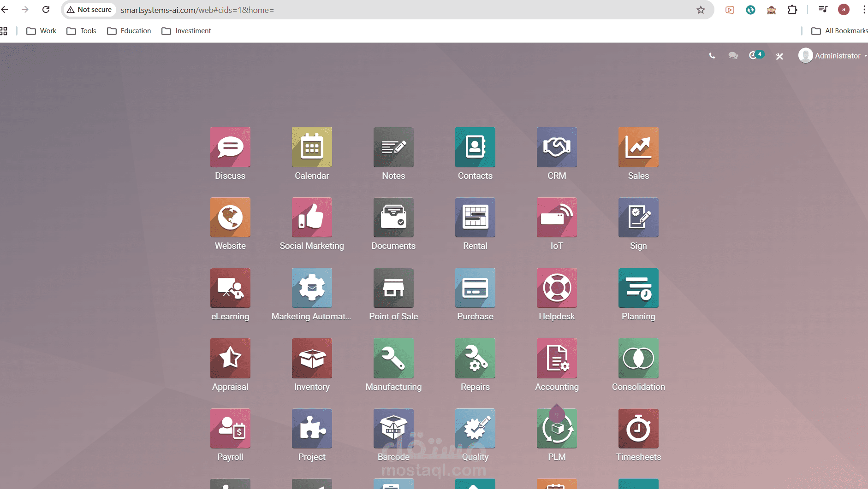The height and width of the screenshot is (489, 868).
Task: Open the Repairs app
Action: 475,358
